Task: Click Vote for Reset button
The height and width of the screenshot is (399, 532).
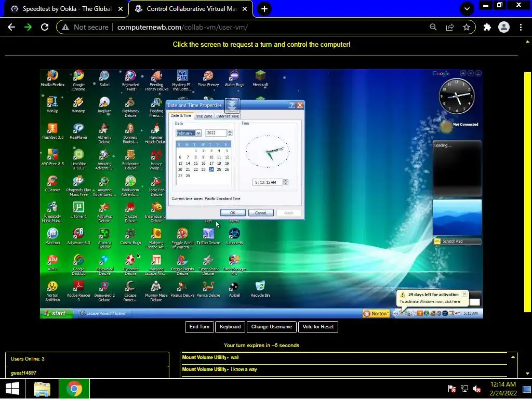Action: coord(318,327)
